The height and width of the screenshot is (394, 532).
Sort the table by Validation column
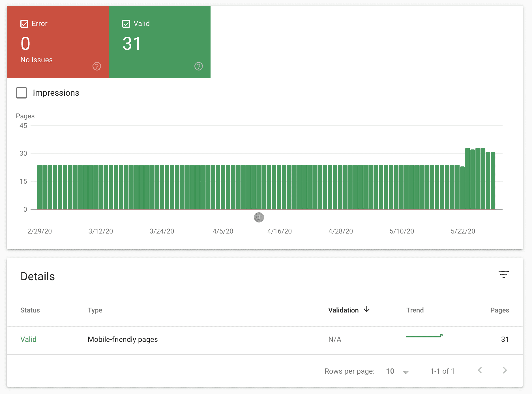[343, 310]
